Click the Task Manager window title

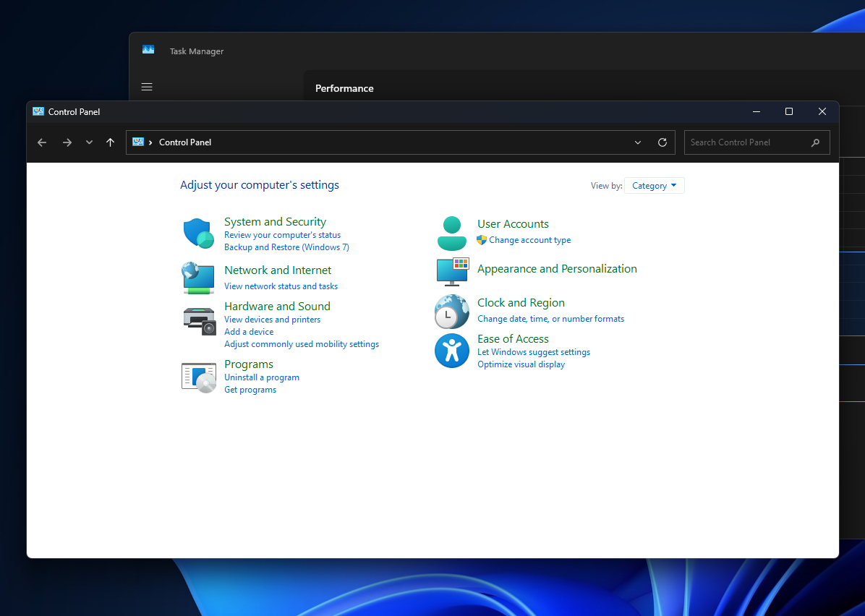click(197, 51)
